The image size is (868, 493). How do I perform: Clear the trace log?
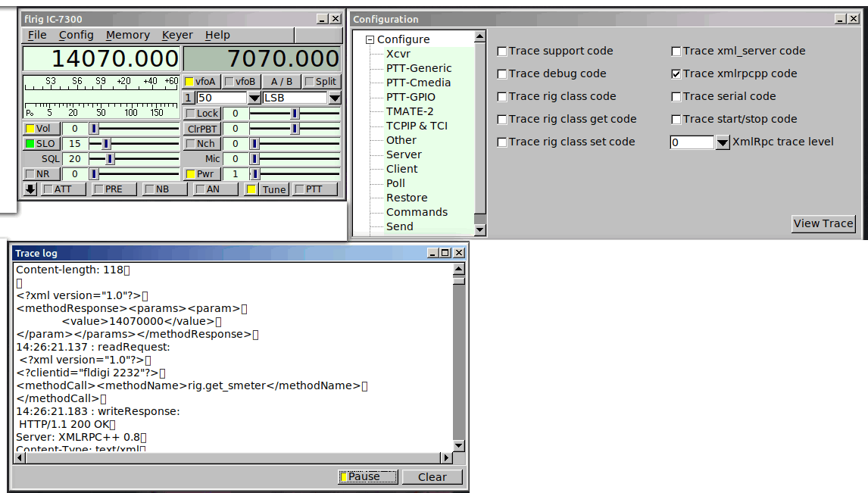432,477
